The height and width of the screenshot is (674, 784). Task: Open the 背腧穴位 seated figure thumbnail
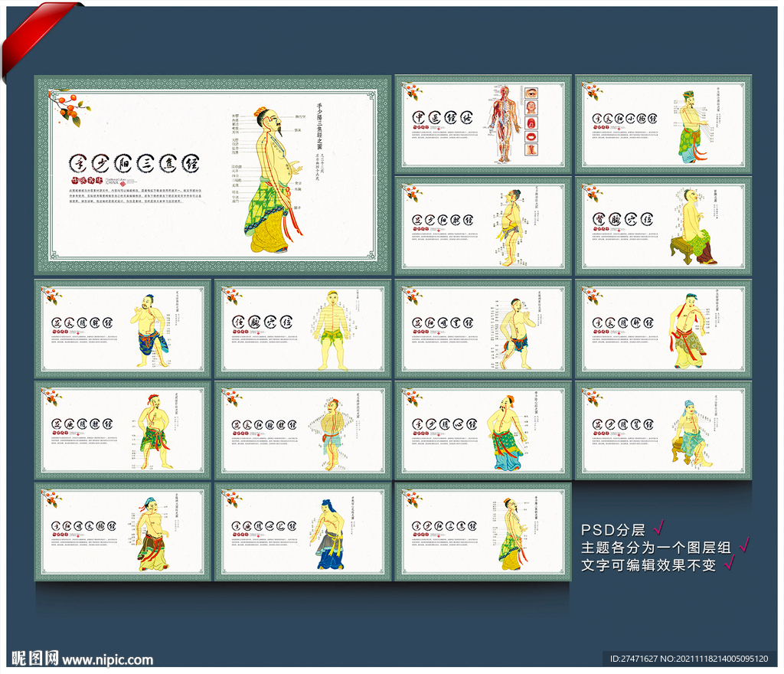tap(664, 226)
